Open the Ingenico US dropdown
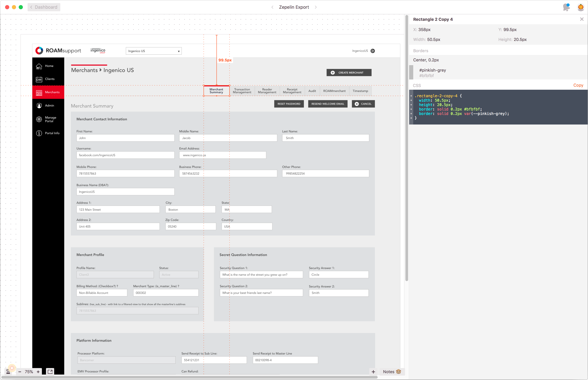This screenshot has height=380, width=588. click(x=153, y=51)
